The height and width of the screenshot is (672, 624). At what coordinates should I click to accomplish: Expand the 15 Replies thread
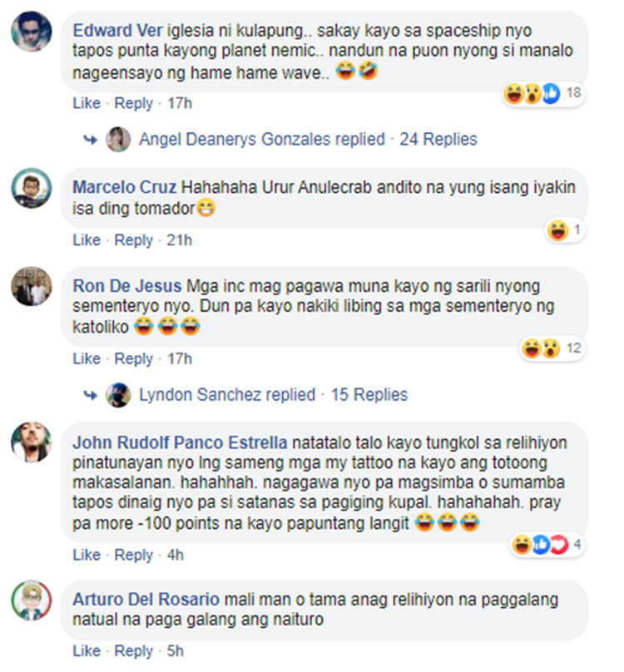click(x=369, y=395)
